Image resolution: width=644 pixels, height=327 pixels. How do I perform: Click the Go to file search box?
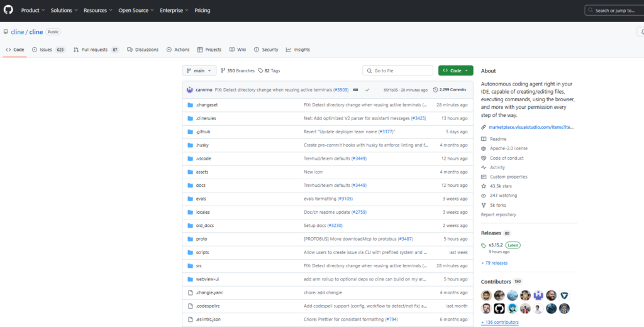pos(397,70)
